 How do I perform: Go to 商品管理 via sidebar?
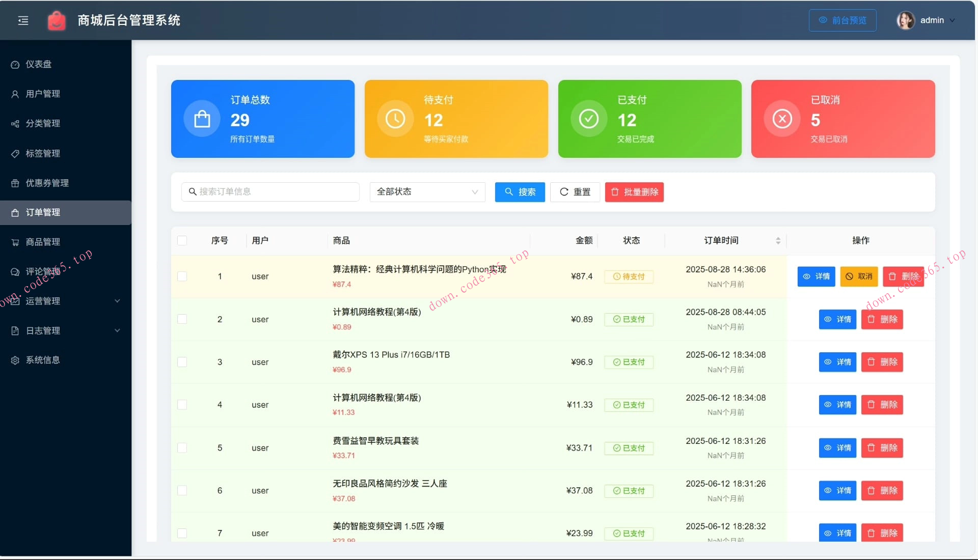(x=43, y=242)
